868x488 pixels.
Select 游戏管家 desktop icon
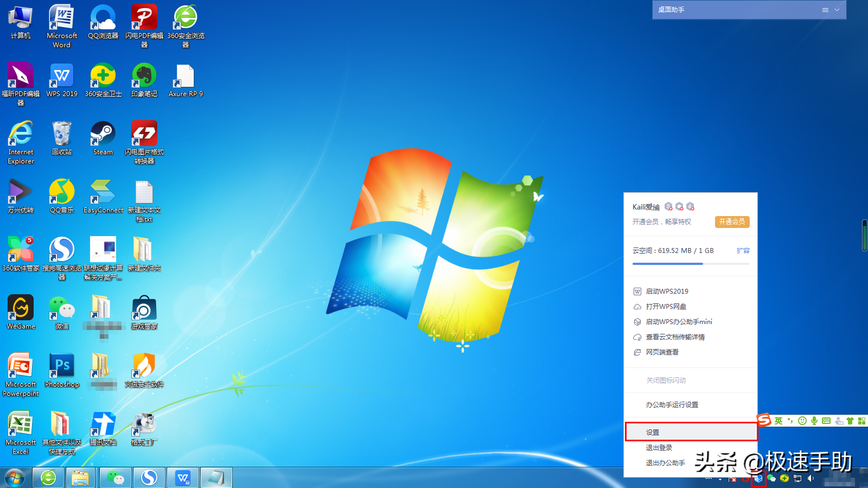[144, 313]
